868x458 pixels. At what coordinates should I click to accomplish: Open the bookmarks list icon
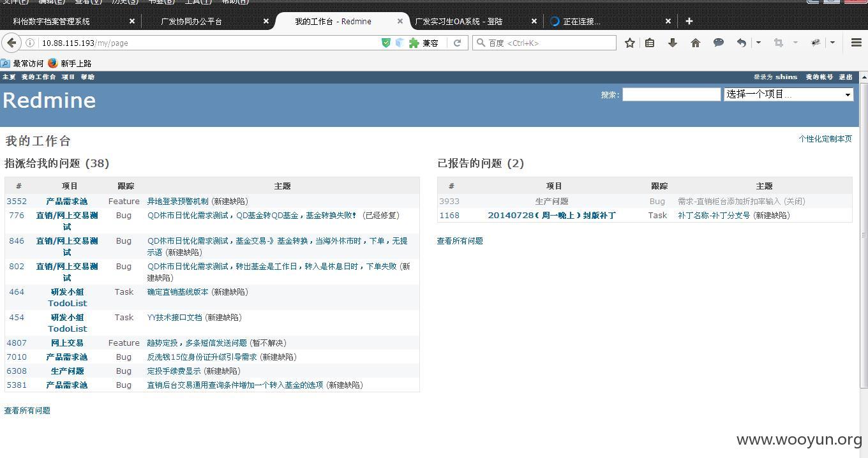(x=650, y=43)
